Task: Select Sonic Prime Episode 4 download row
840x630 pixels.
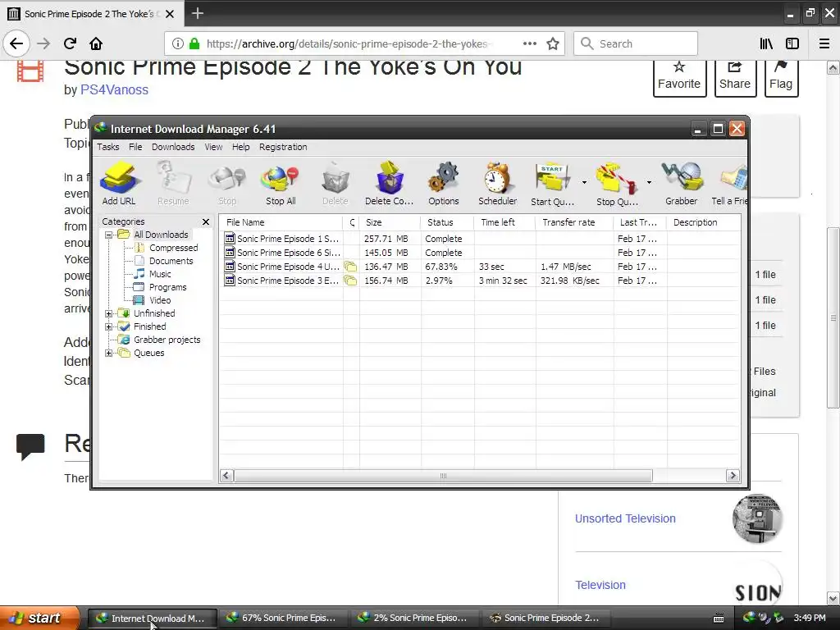Action: [481, 267]
